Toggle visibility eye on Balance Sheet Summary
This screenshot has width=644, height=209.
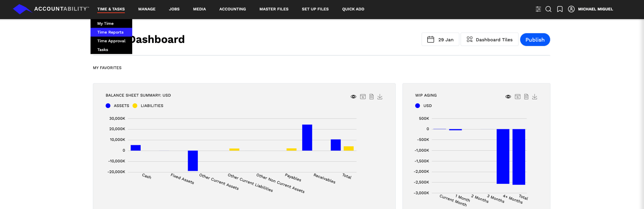353,97
